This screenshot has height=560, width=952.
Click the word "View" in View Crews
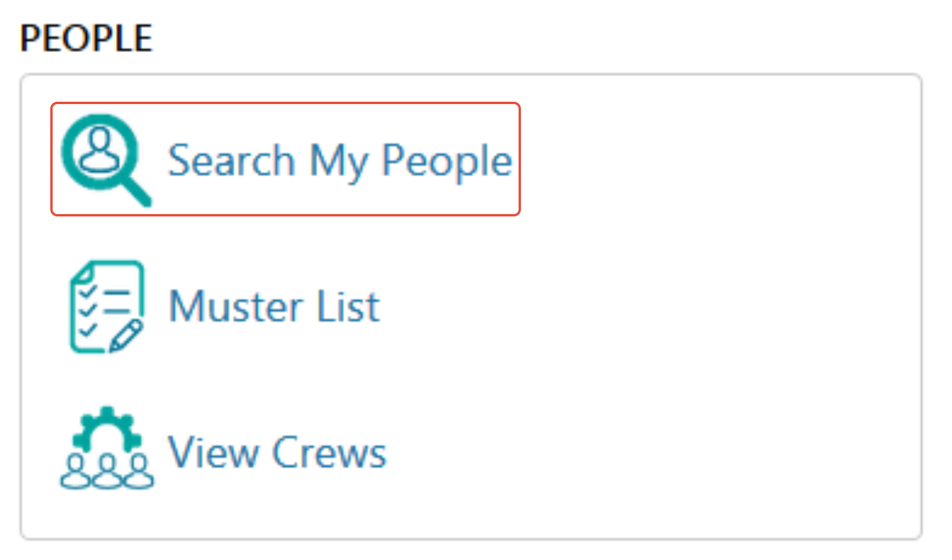click(213, 452)
